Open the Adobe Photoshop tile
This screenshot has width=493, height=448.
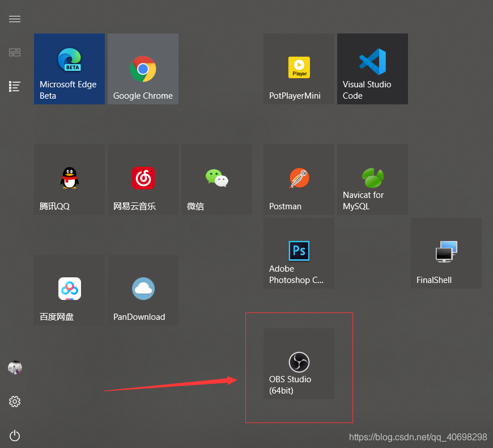click(x=299, y=253)
